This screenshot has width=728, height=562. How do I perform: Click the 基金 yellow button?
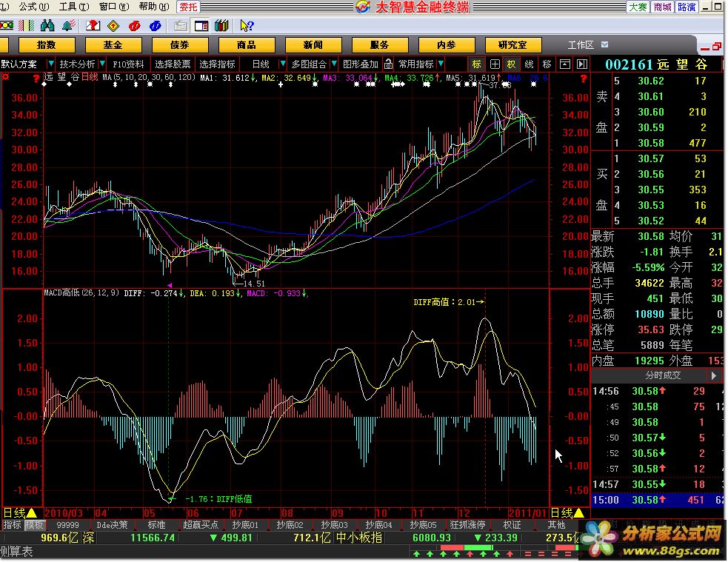(113, 45)
